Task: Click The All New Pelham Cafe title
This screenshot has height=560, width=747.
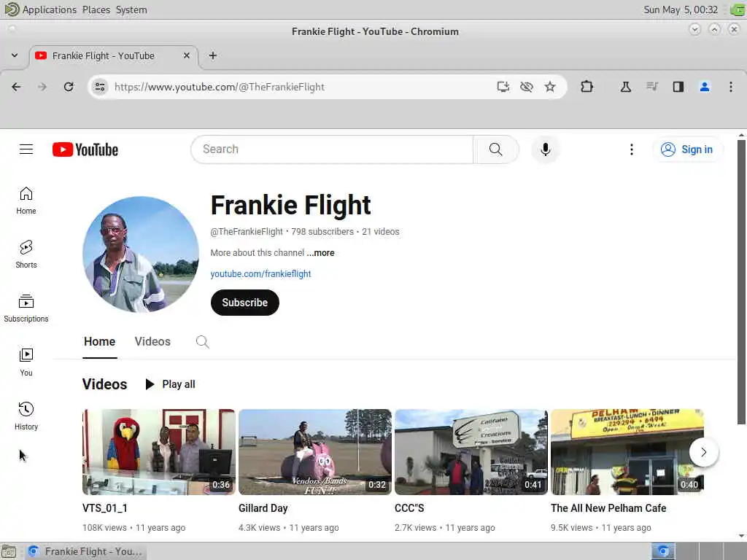Action: pos(608,508)
